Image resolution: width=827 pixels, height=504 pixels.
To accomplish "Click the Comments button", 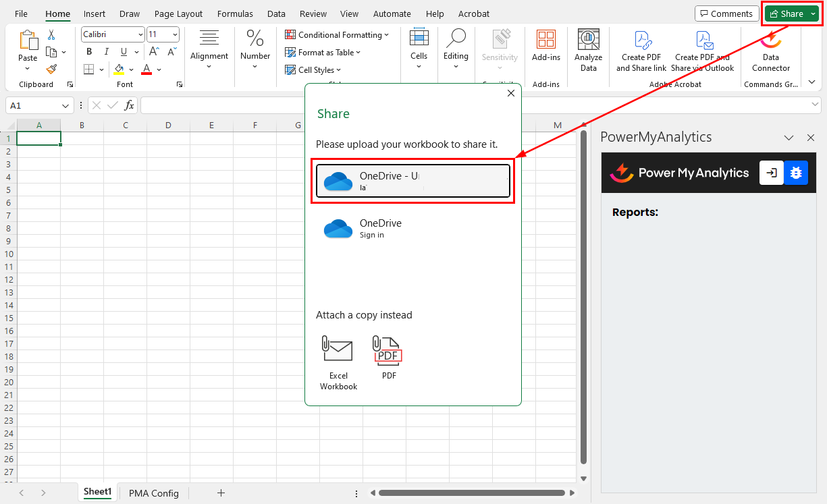I will coord(726,13).
